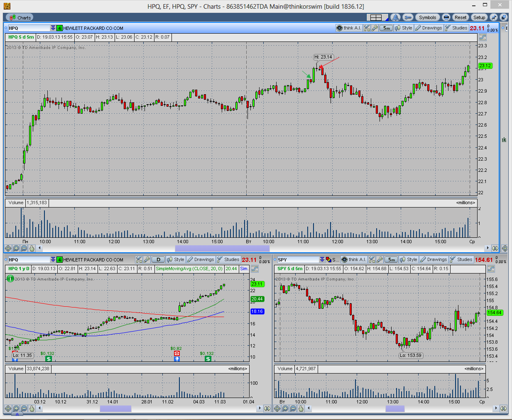Toggle curve scale icon in top chart
The image size is (512, 420).
(x=483, y=37)
